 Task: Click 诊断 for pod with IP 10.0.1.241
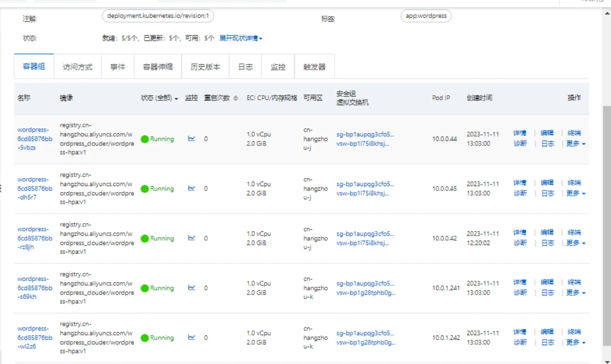[520, 293]
